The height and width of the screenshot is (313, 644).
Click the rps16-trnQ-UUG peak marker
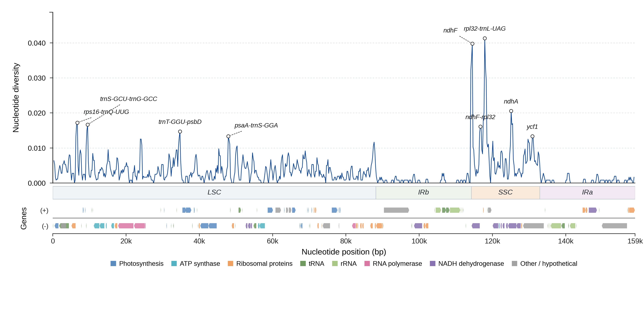click(x=77, y=123)
